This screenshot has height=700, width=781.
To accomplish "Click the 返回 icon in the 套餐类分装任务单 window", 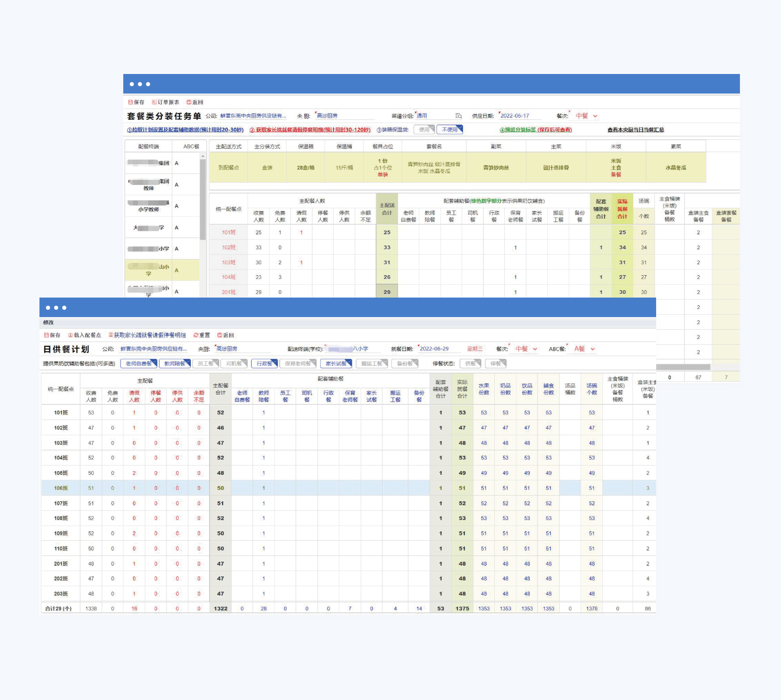I will (x=189, y=102).
